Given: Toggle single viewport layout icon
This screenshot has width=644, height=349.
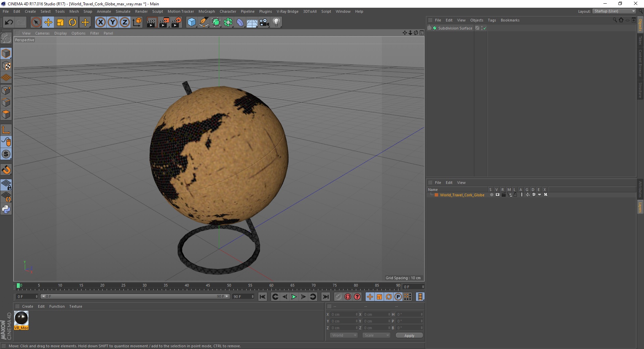Looking at the screenshot, I should [422, 33].
